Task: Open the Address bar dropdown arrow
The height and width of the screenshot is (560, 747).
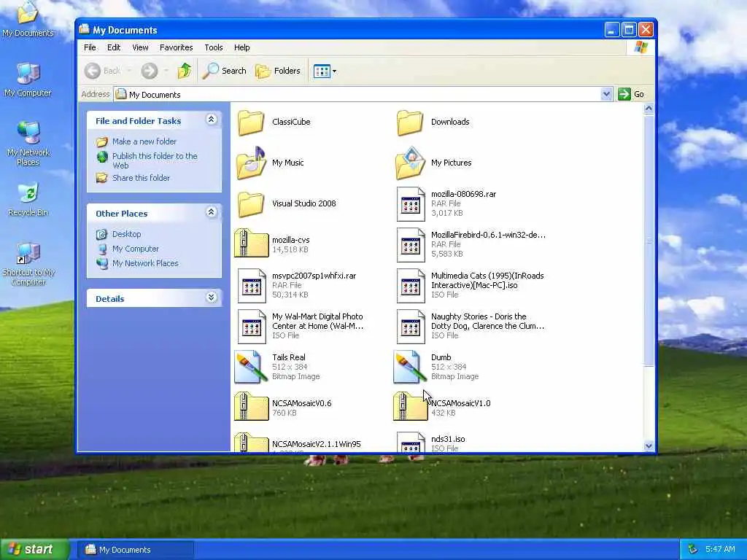Action: [x=606, y=94]
